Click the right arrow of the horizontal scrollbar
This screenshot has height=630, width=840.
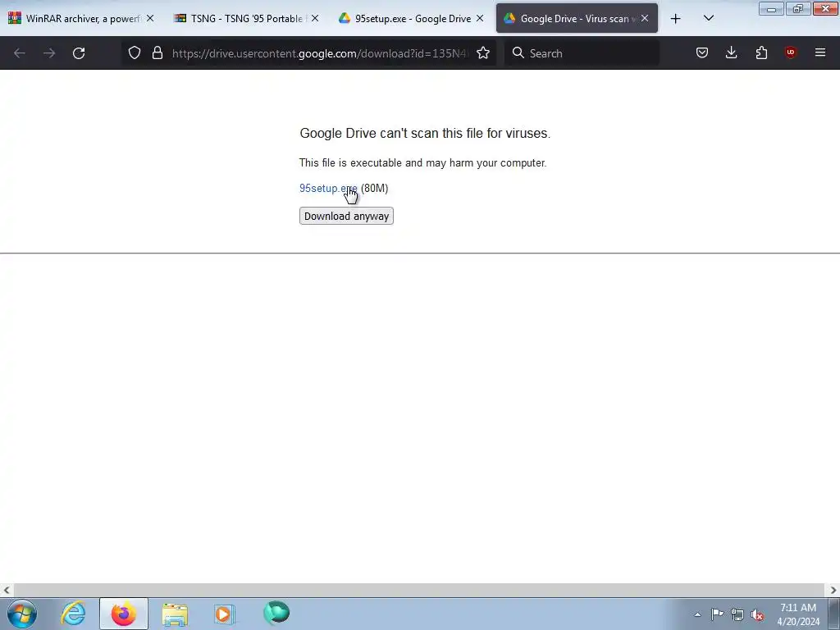point(833,590)
